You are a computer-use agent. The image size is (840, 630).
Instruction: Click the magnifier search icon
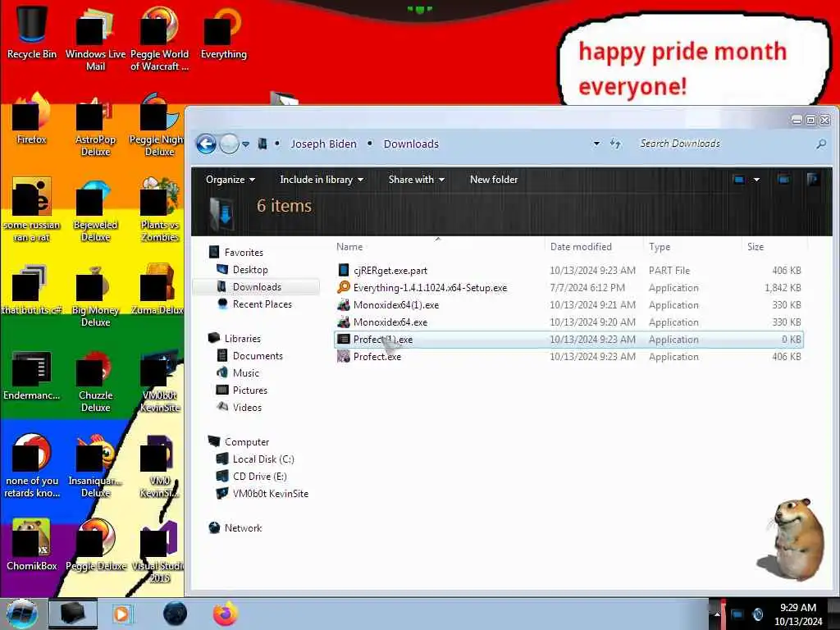click(x=820, y=144)
